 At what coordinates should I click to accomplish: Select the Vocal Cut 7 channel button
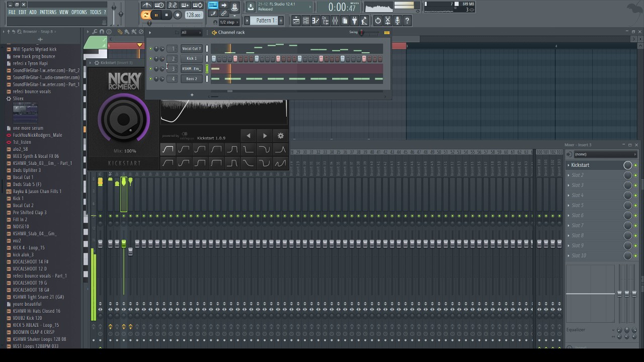click(x=191, y=49)
